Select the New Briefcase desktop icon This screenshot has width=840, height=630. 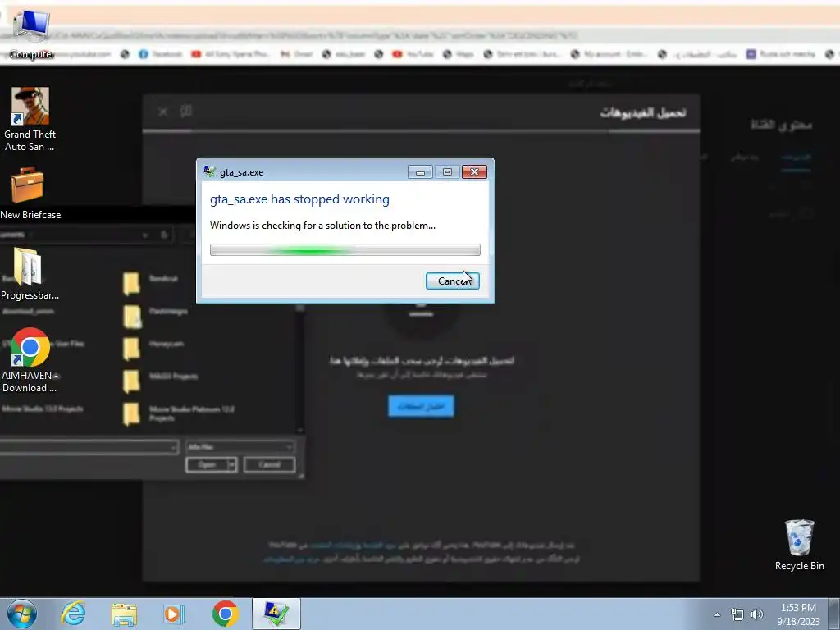tap(30, 194)
